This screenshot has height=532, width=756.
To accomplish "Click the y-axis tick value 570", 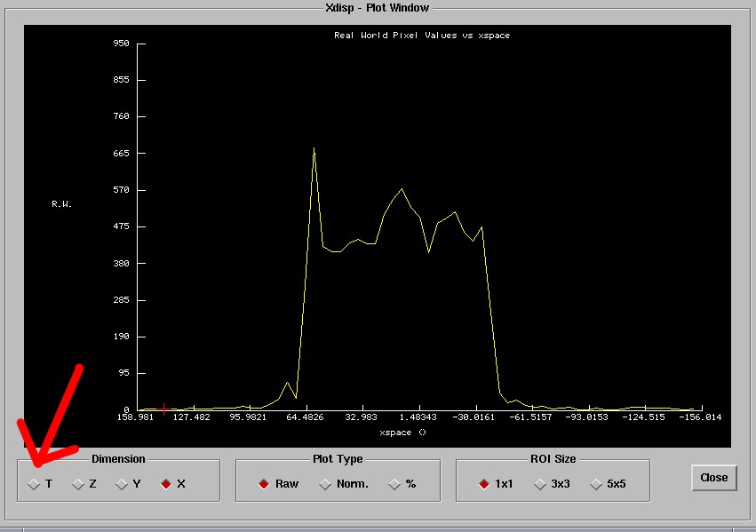I will coord(121,190).
